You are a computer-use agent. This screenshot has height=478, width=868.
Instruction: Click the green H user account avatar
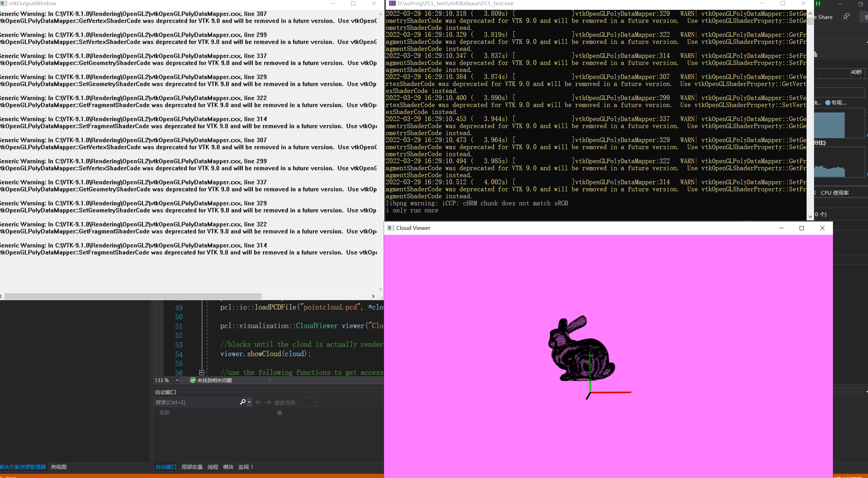pos(818,4)
